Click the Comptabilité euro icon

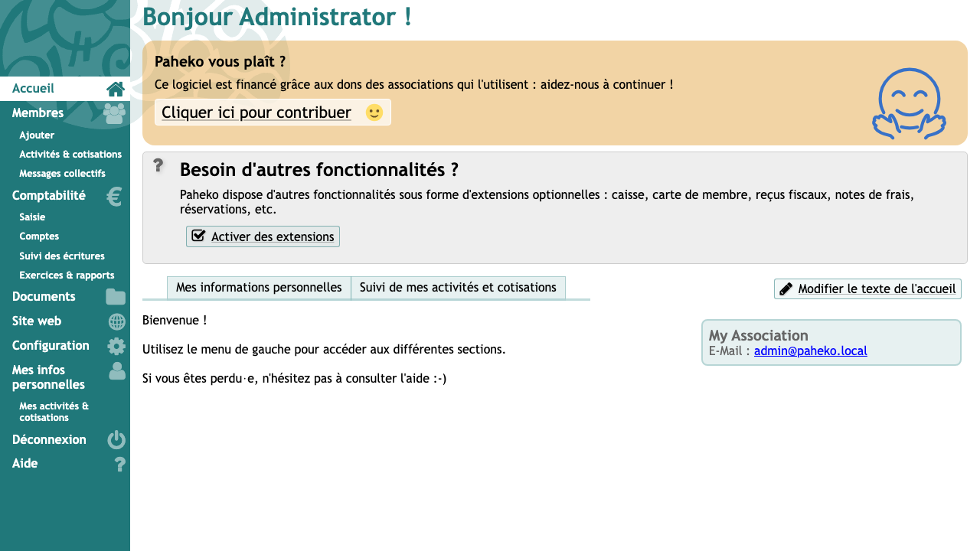tap(115, 197)
